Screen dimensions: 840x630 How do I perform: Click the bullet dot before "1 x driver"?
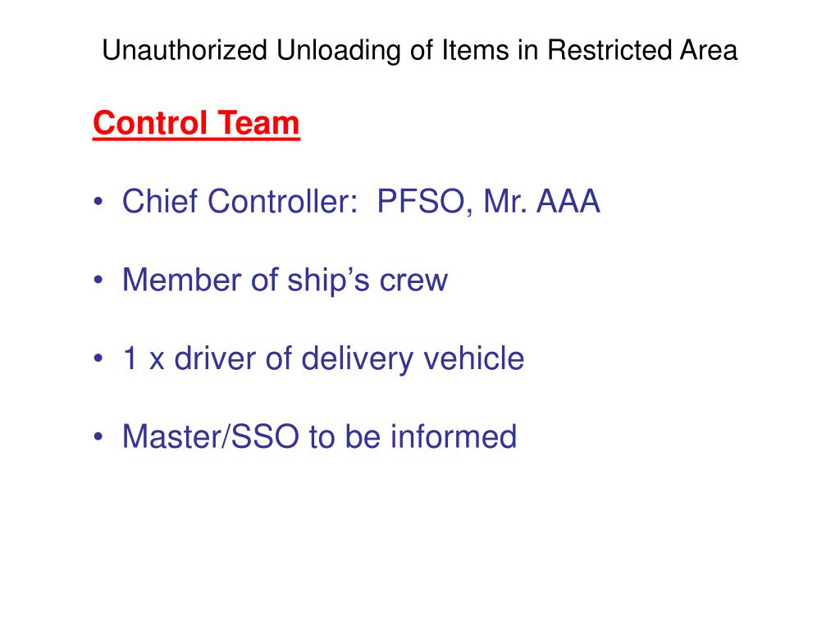click(x=99, y=361)
